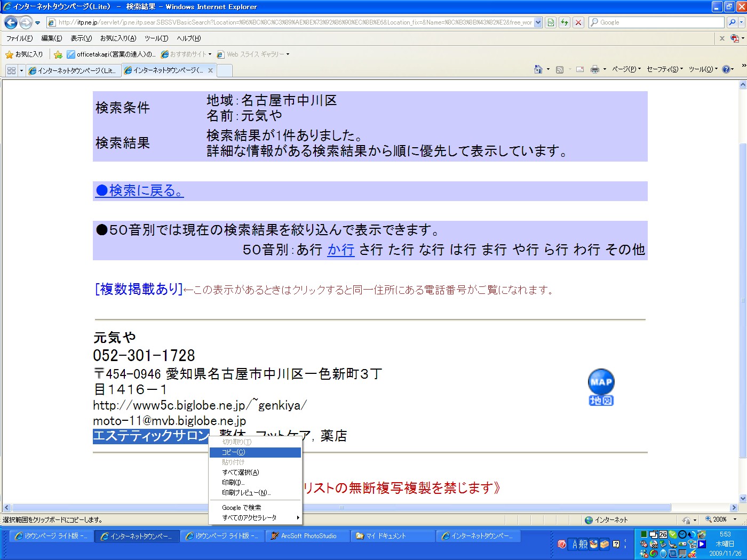747x560 pixels.
Task: Click the Home icon in command bar
Action: click(x=538, y=69)
